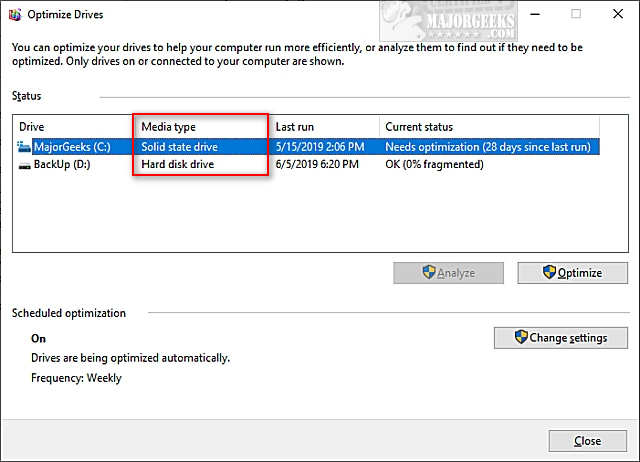Click the BackUp (D:) drive icon
640x462 pixels.
tap(24, 164)
